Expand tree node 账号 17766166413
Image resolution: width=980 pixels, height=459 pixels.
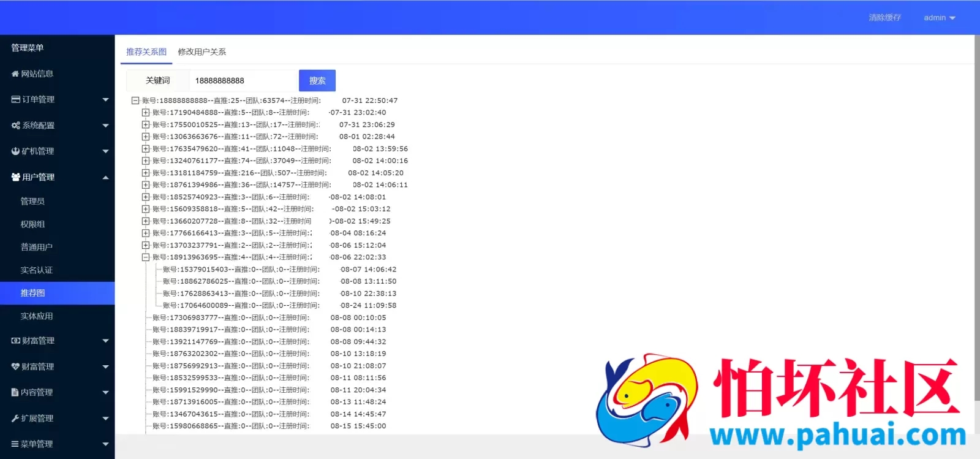pyautogui.click(x=146, y=233)
